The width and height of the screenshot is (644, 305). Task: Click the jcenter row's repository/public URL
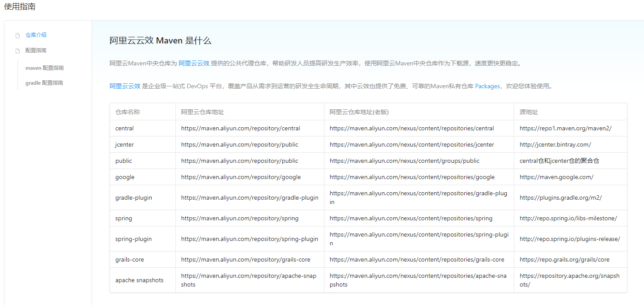[240, 145]
